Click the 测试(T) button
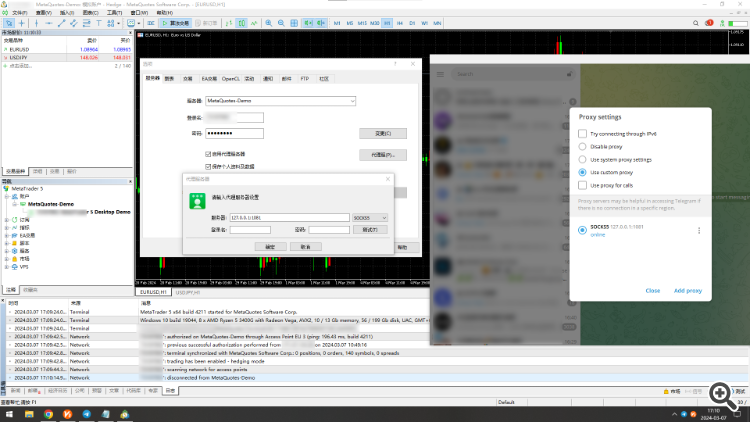 (370, 230)
